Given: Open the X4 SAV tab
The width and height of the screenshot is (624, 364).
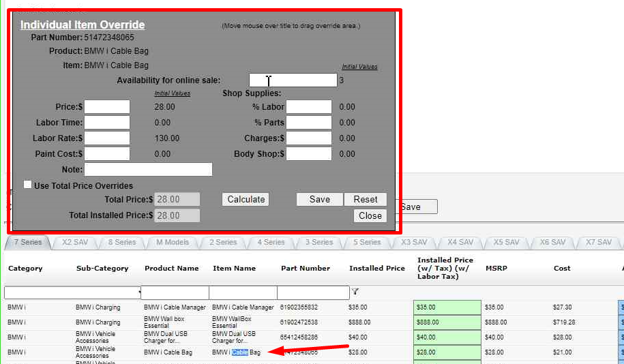Looking at the screenshot, I should click(460, 242).
